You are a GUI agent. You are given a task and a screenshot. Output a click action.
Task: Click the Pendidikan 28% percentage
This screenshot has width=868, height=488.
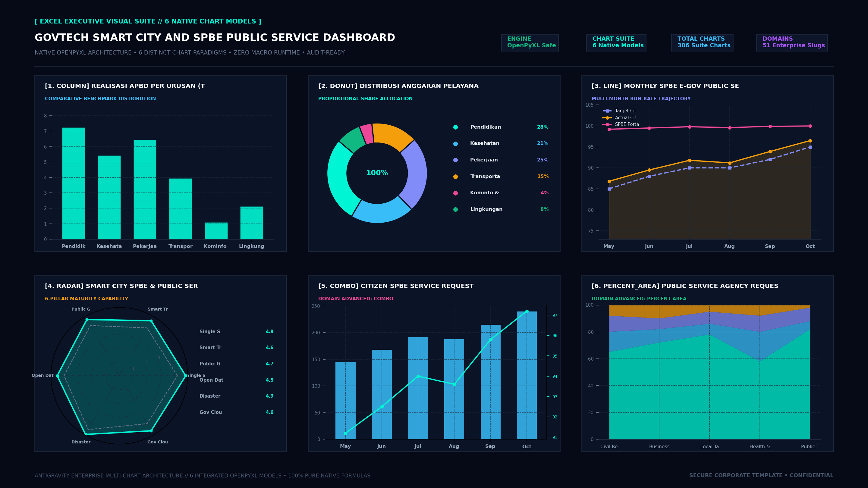[x=542, y=127]
